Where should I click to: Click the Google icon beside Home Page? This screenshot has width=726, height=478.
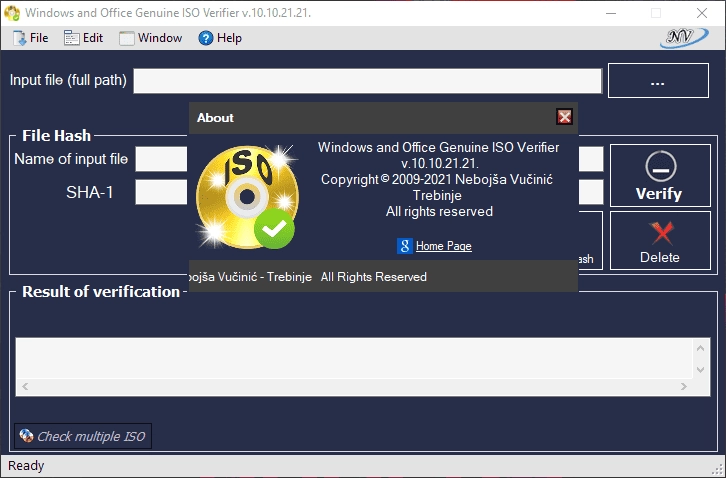pos(405,246)
